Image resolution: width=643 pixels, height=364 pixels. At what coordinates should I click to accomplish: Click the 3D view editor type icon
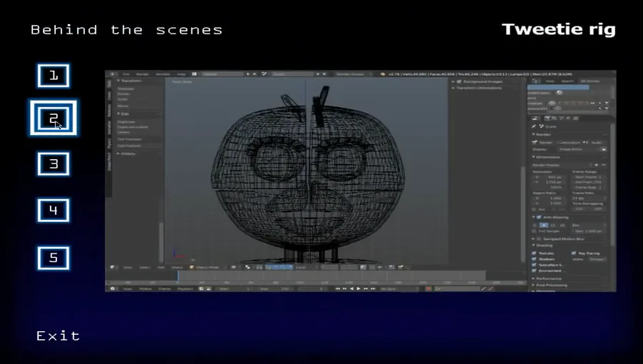(112, 268)
